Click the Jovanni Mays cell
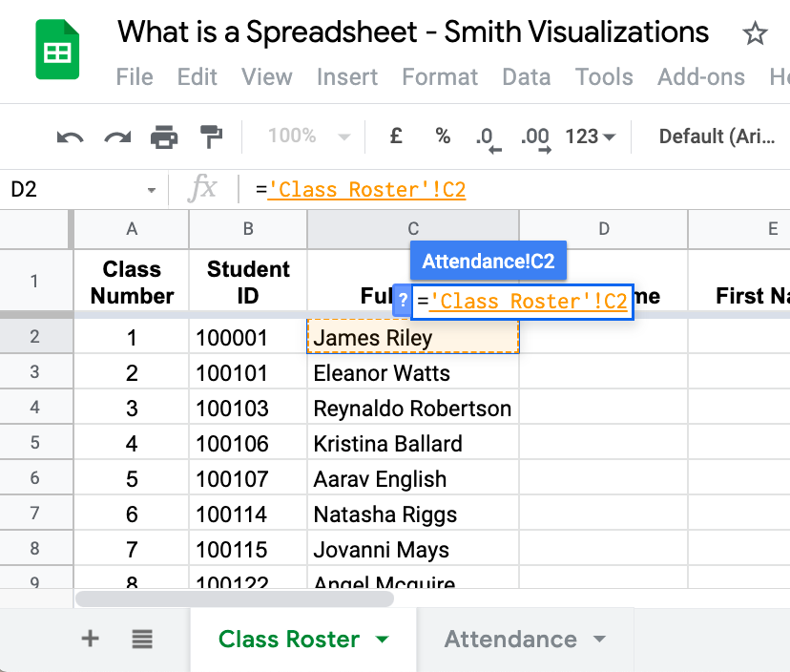Image resolution: width=790 pixels, height=672 pixels. [412, 548]
